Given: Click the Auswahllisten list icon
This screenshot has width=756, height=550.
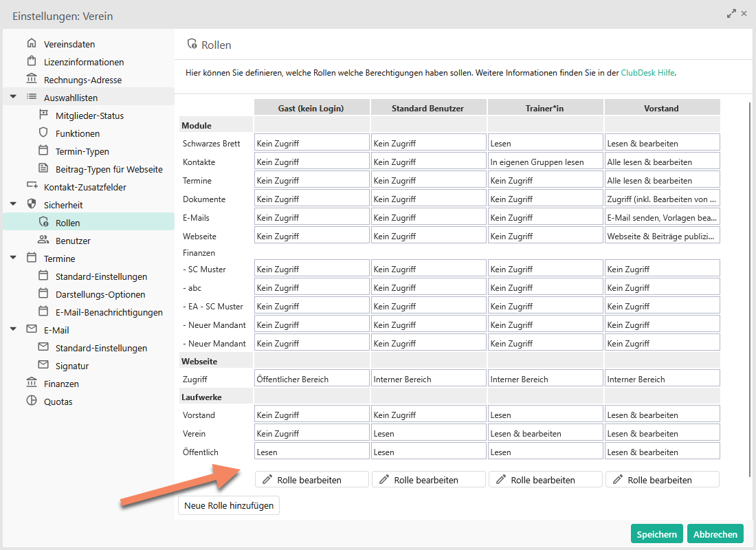Looking at the screenshot, I should click(x=32, y=97).
